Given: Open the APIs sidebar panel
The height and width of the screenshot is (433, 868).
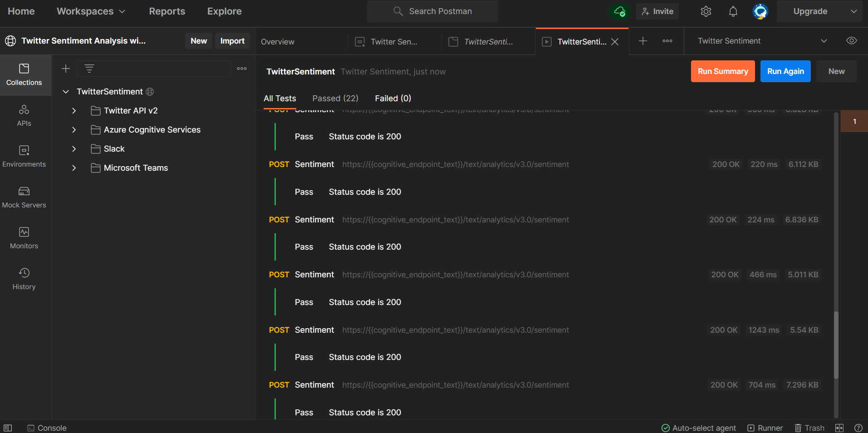Looking at the screenshot, I should [x=24, y=116].
